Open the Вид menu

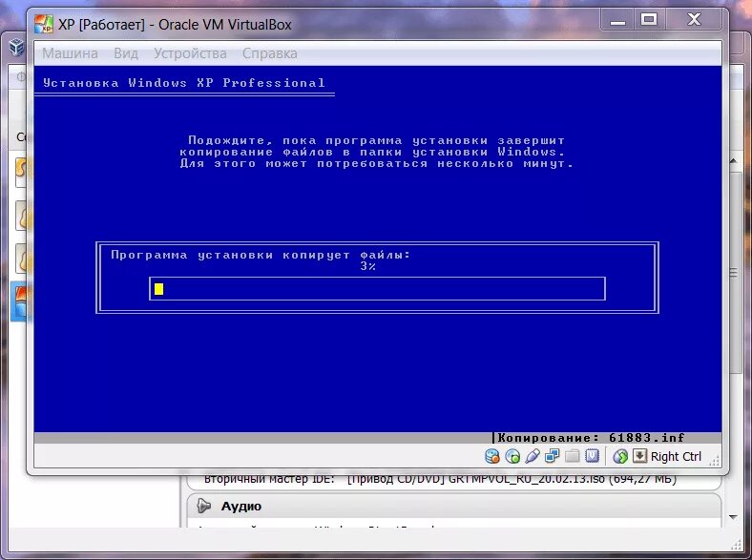coord(126,53)
